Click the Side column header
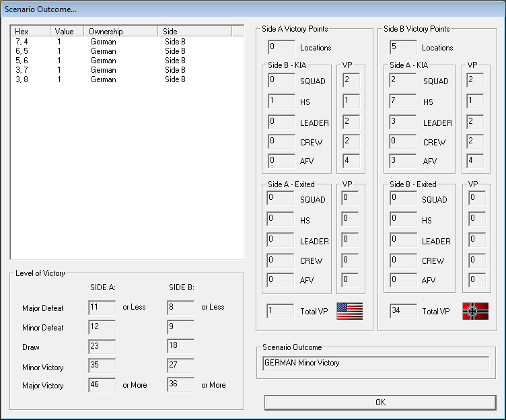Image resolution: width=506 pixels, height=420 pixels. click(x=195, y=32)
